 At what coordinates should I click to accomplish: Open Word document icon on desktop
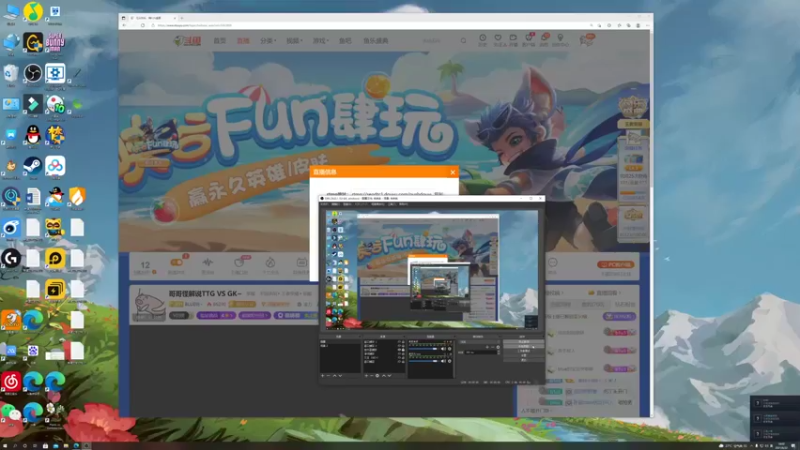[33, 196]
